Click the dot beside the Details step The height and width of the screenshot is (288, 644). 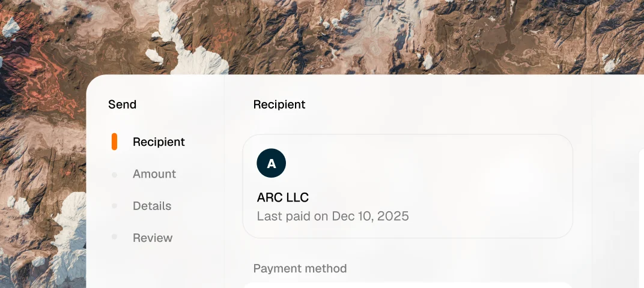coord(114,206)
